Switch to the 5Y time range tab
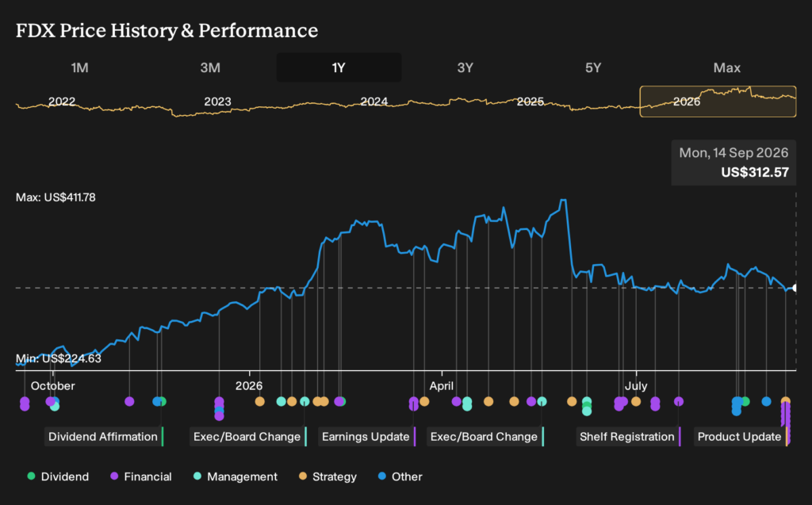This screenshot has width=812, height=505. pos(593,68)
